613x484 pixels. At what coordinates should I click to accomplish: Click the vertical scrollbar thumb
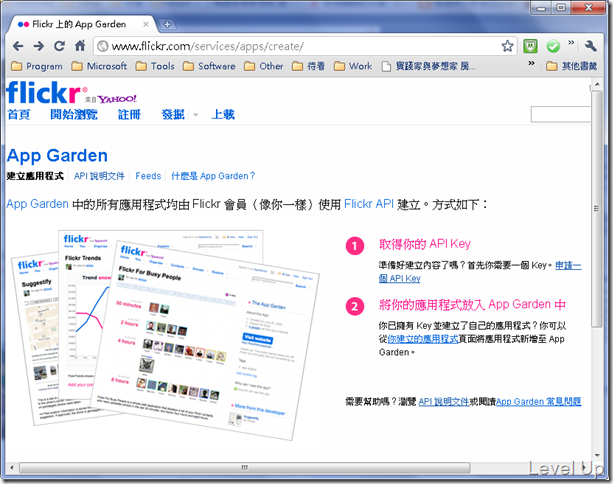point(596,209)
